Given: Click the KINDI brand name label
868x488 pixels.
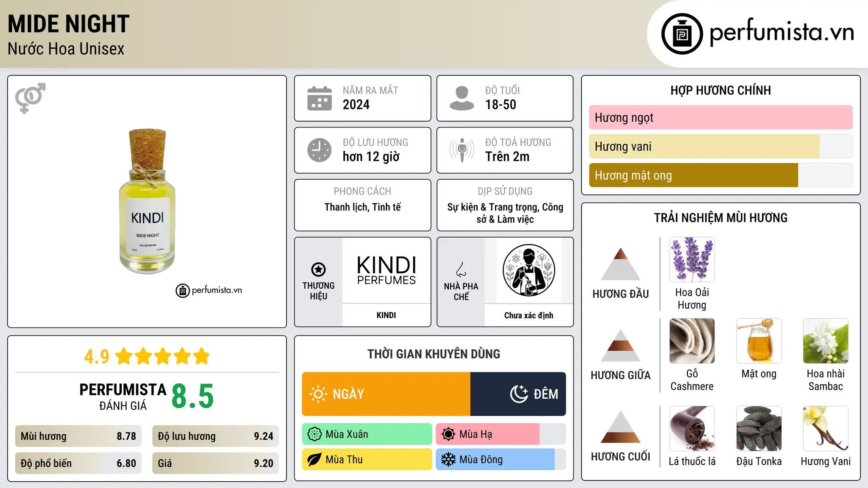Looking at the screenshot, I should [386, 315].
